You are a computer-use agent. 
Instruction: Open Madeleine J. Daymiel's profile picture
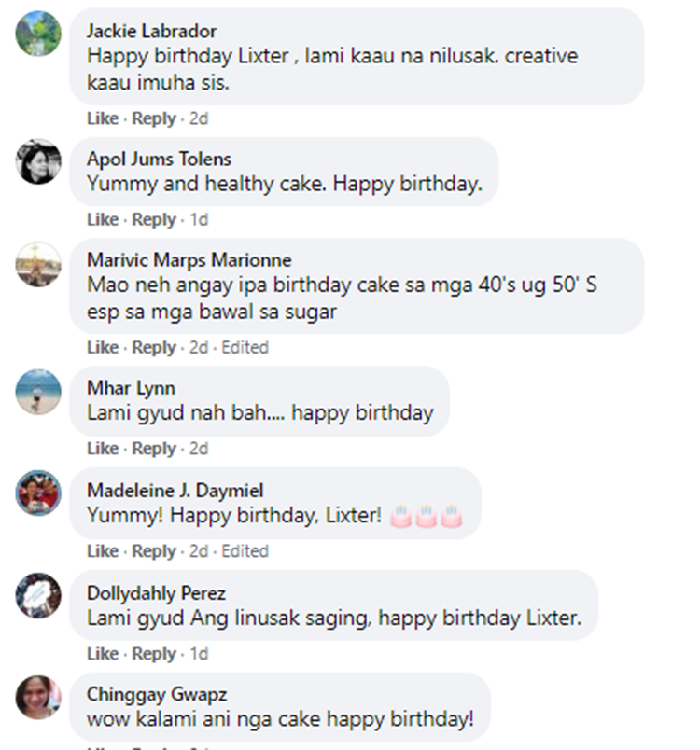tap(38, 493)
